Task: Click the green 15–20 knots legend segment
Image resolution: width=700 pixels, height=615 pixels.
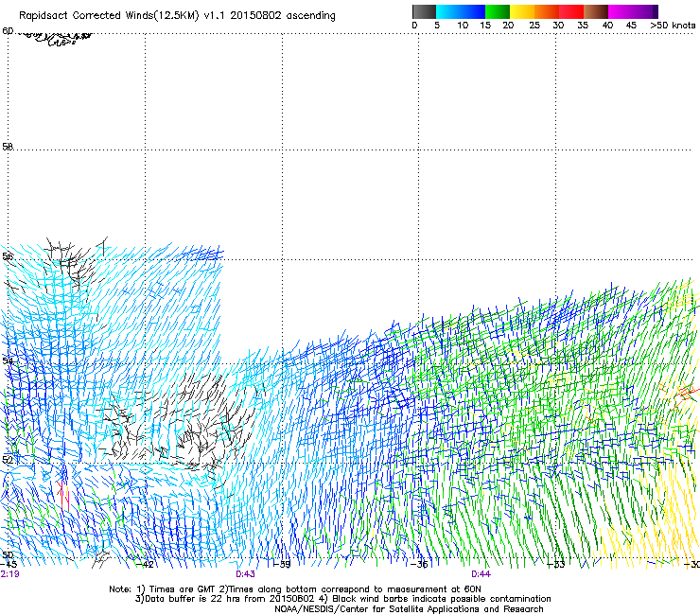Action: pyautogui.click(x=498, y=11)
